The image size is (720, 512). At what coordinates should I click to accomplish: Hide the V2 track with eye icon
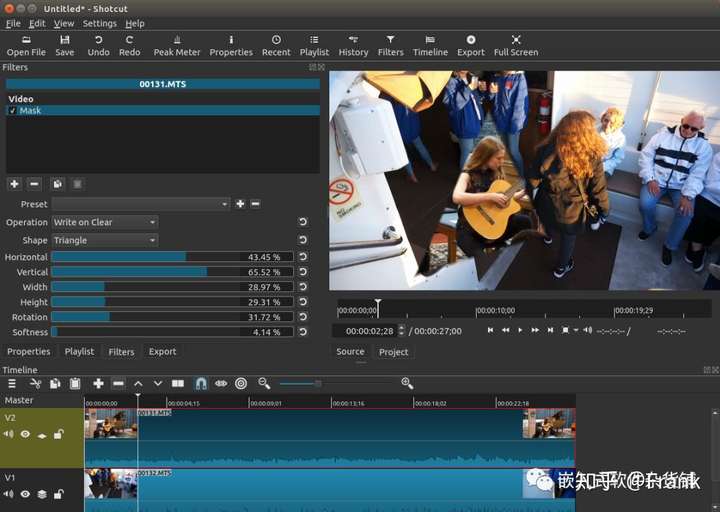[25, 434]
